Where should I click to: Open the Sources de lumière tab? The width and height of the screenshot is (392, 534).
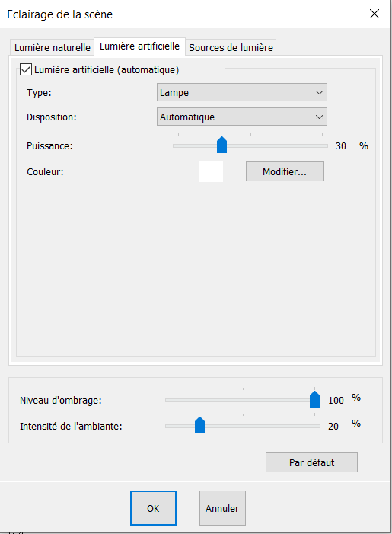[x=231, y=47]
